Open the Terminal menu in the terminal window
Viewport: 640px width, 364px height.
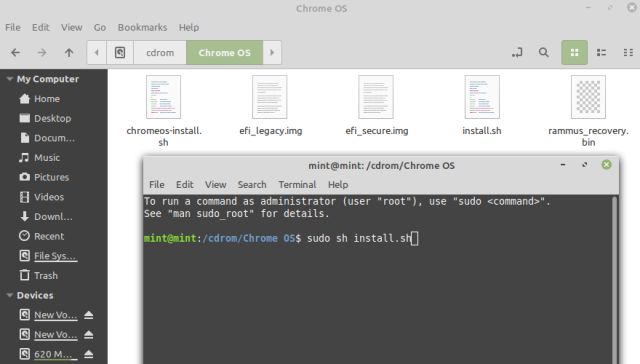point(297,184)
